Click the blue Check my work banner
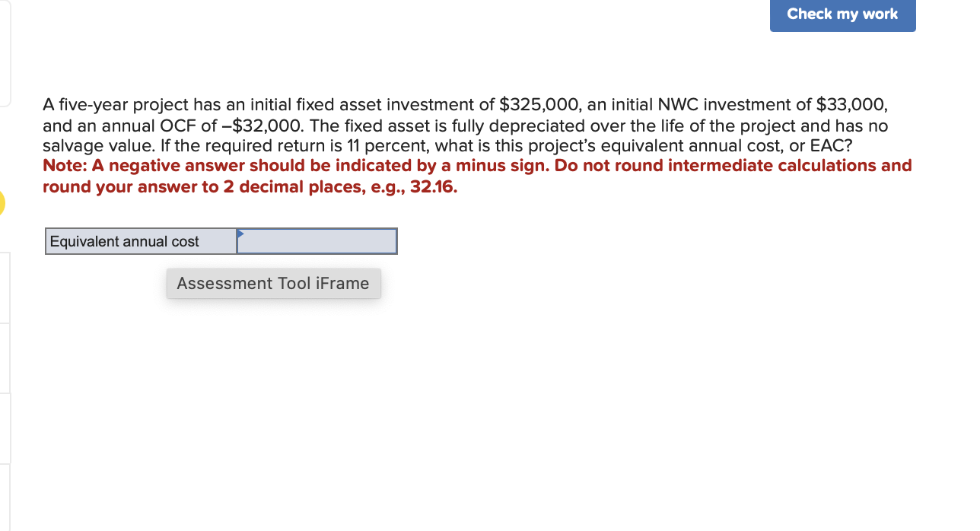This screenshot has width=980, height=531. pos(842,14)
